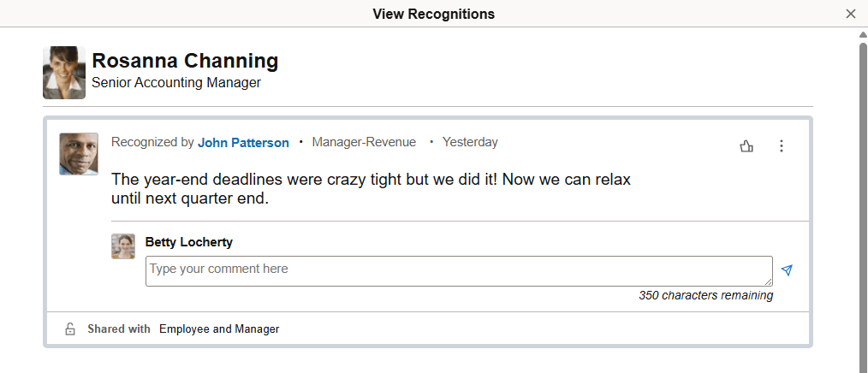The width and height of the screenshot is (868, 373).
Task: Click the Betty Locherty commenter name
Action: pyautogui.click(x=188, y=242)
